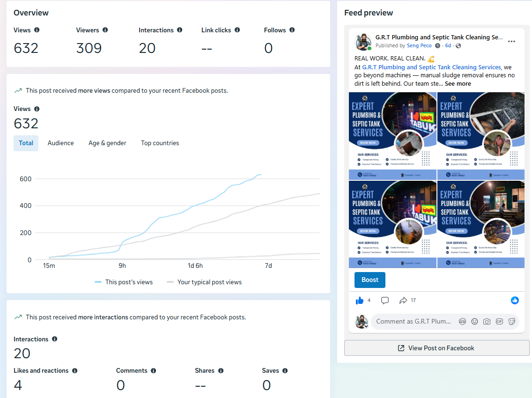Open lower-left post image with Tabuk sign
Viewport: 532px width, 398px height.
click(392, 224)
